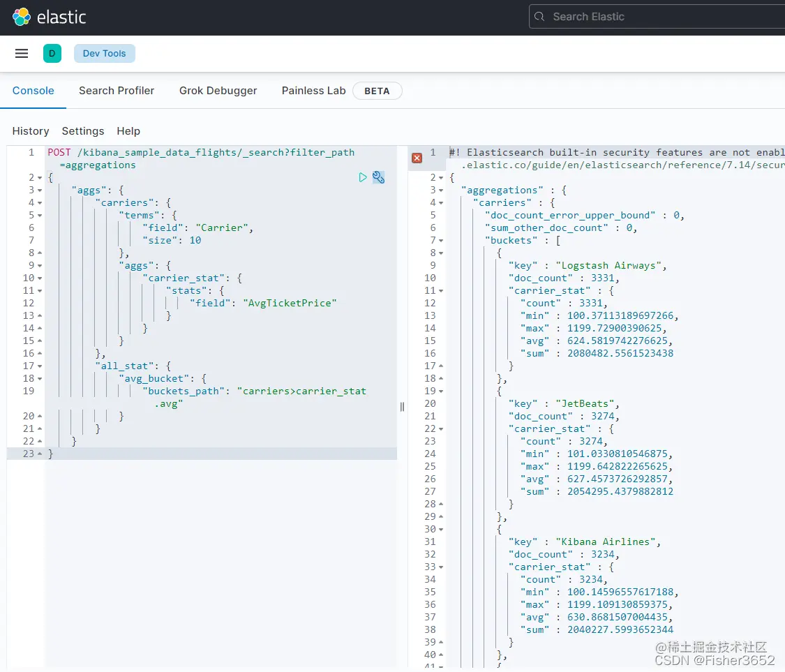Screen dimensions: 785x672
Task: Collapse "terms" fold at editor line 5
Action: click(40, 216)
